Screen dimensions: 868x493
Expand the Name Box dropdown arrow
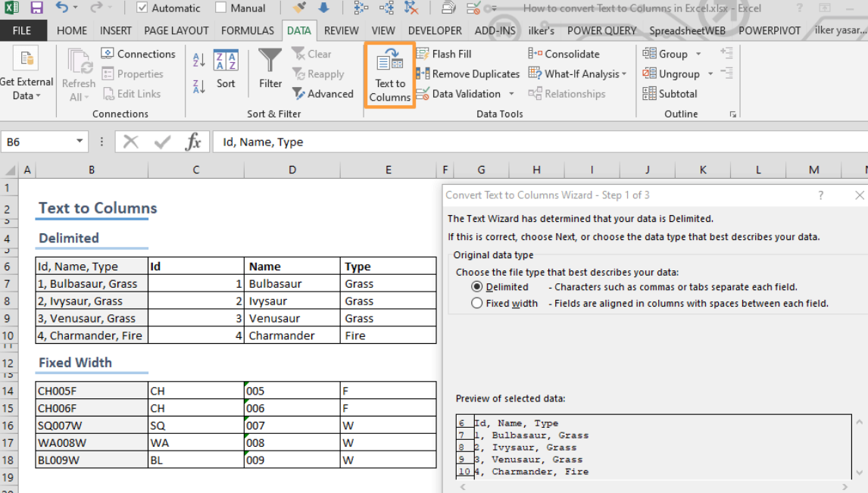(80, 142)
